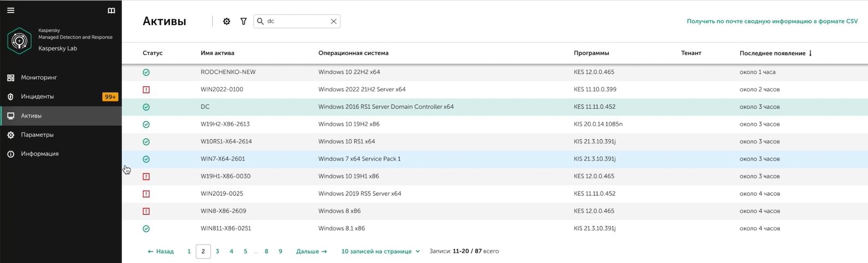This screenshot has height=263, width=868.
Task: Open Инциденты in the sidebar
Action: point(37,97)
